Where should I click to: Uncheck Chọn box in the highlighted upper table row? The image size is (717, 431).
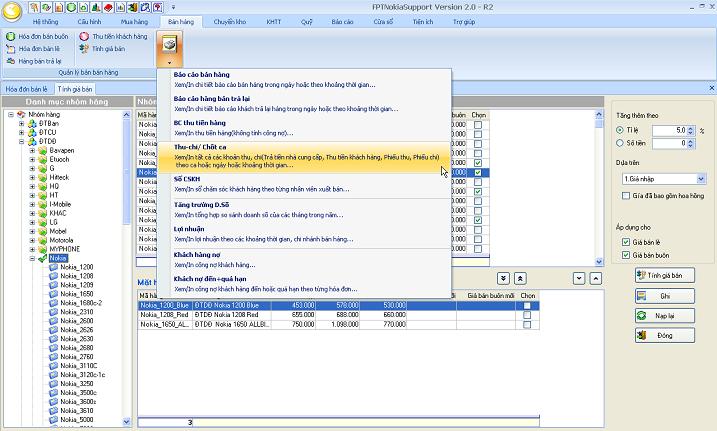click(x=478, y=172)
